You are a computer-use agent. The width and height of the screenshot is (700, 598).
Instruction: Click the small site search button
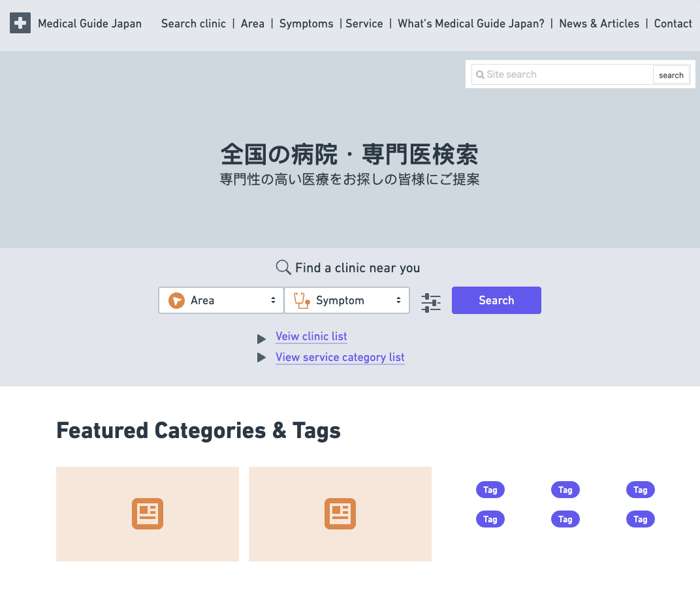click(x=671, y=75)
